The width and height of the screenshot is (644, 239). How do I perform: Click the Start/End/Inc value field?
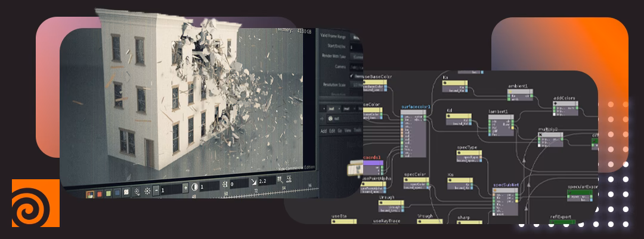coord(357,47)
